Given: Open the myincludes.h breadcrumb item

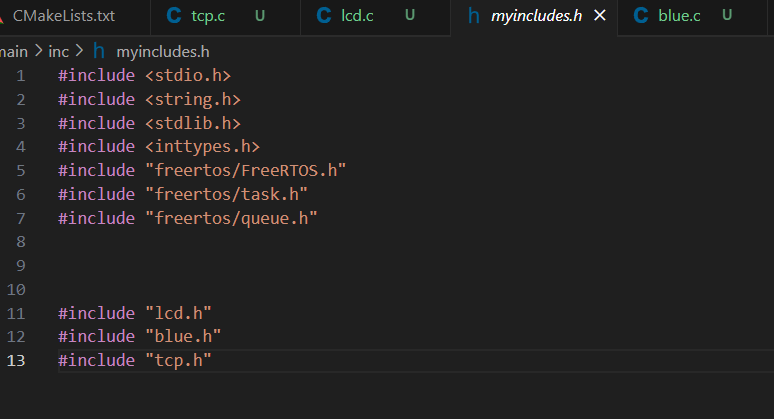Looking at the screenshot, I should click(163, 52).
